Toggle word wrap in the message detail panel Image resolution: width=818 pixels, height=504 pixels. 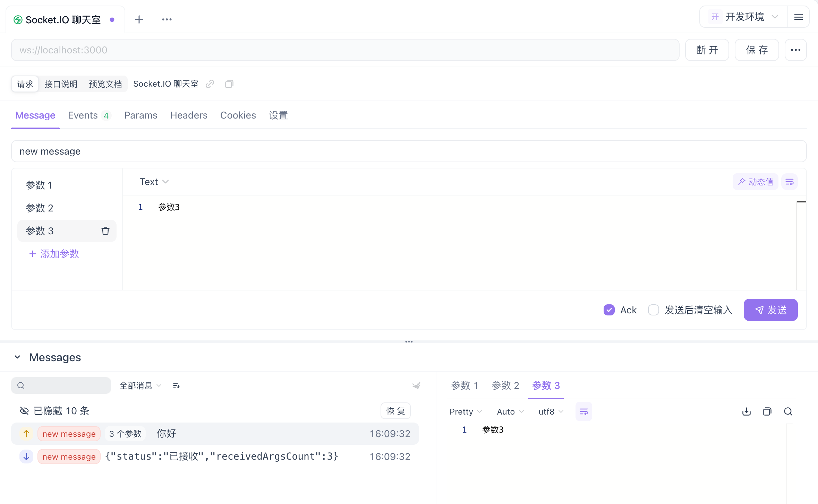tap(583, 411)
